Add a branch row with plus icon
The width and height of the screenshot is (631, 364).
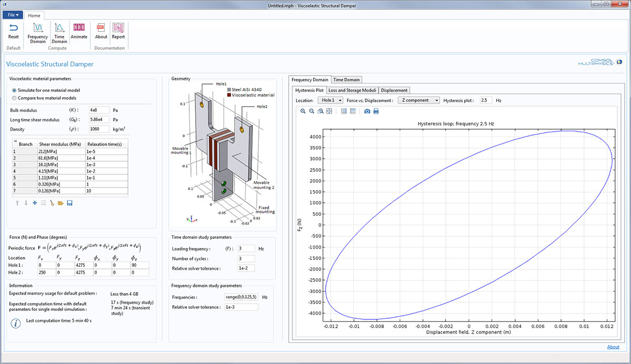tap(35, 203)
